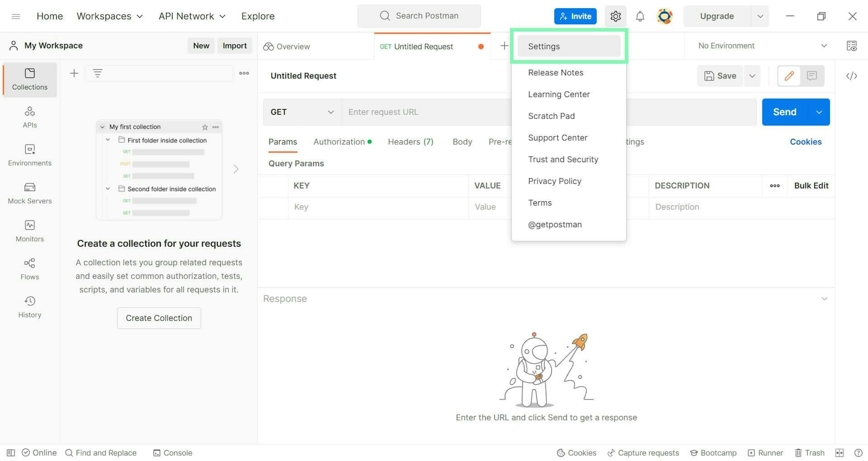Collapse My first collection tree
Screen dimensions: 868x461
[102, 127]
